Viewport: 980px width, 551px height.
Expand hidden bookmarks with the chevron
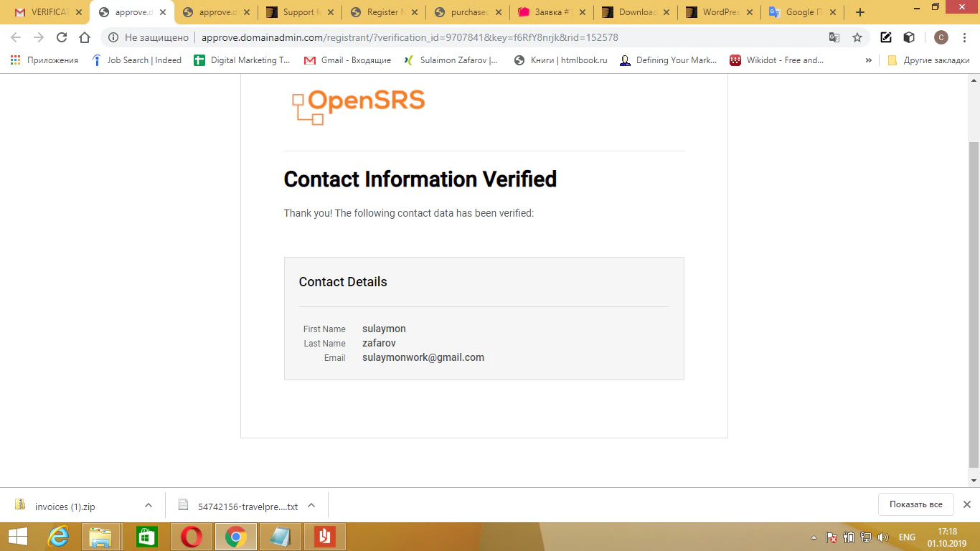click(x=869, y=60)
